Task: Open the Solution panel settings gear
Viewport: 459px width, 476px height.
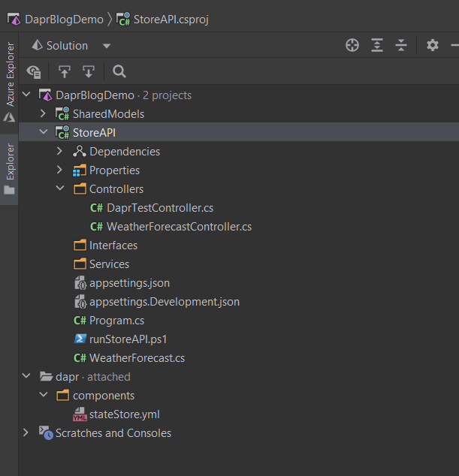Action: tap(432, 46)
